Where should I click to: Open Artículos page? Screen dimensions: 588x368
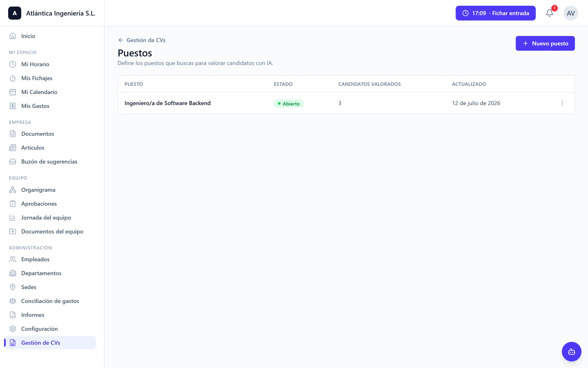point(50,147)
